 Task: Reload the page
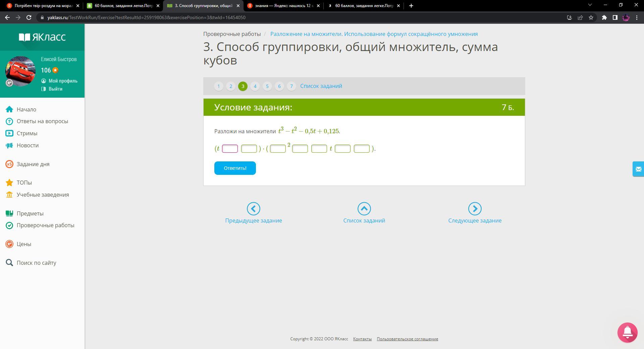point(29,17)
